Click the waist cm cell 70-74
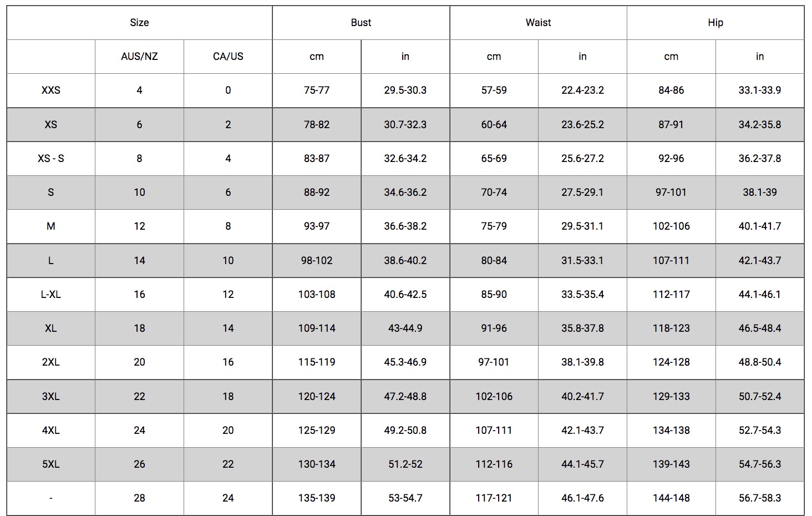 pyautogui.click(x=494, y=193)
